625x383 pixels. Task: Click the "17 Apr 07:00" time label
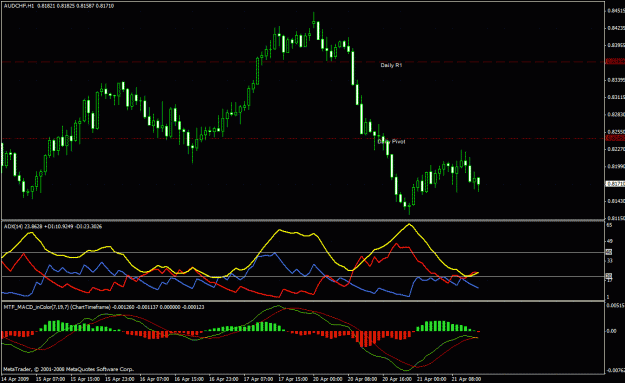pyautogui.click(x=258, y=379)
